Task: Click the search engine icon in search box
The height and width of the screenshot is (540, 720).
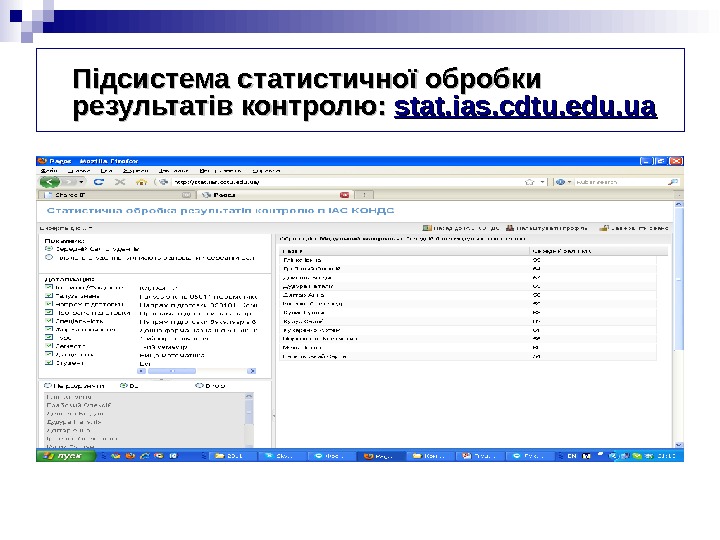Action: click(x=560, y=182)
